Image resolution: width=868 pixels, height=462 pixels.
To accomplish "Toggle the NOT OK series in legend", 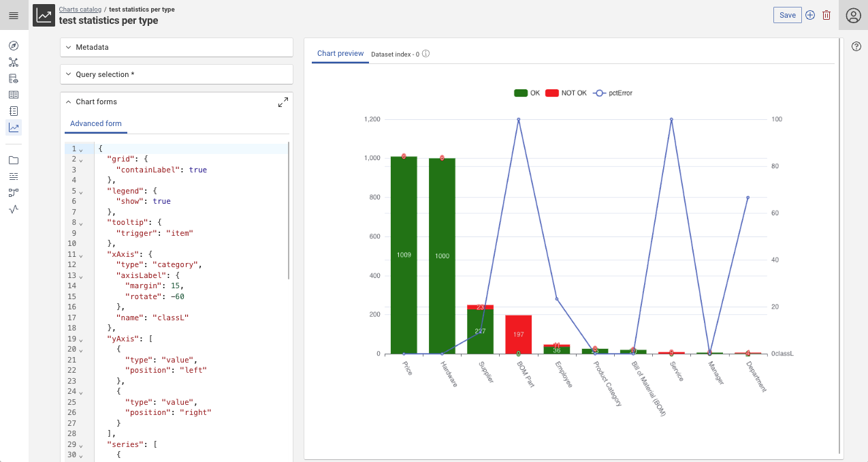I will point(566,93).
